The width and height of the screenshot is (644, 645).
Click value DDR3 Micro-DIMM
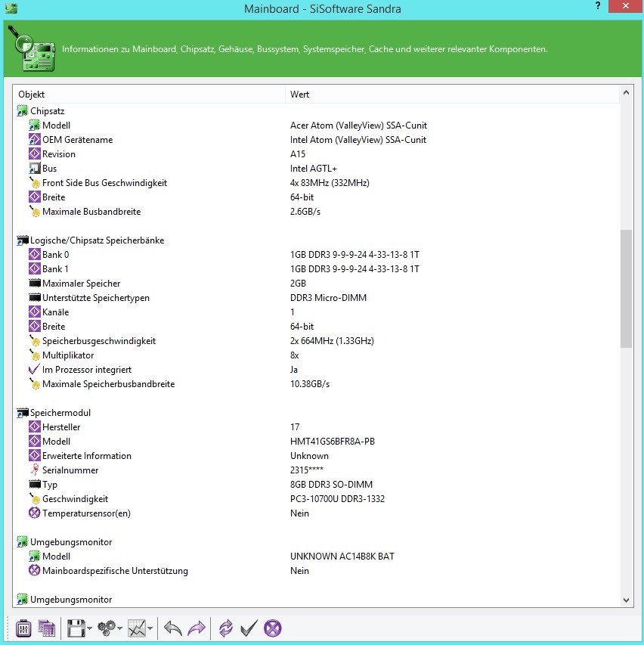click(x=328, y=298)
